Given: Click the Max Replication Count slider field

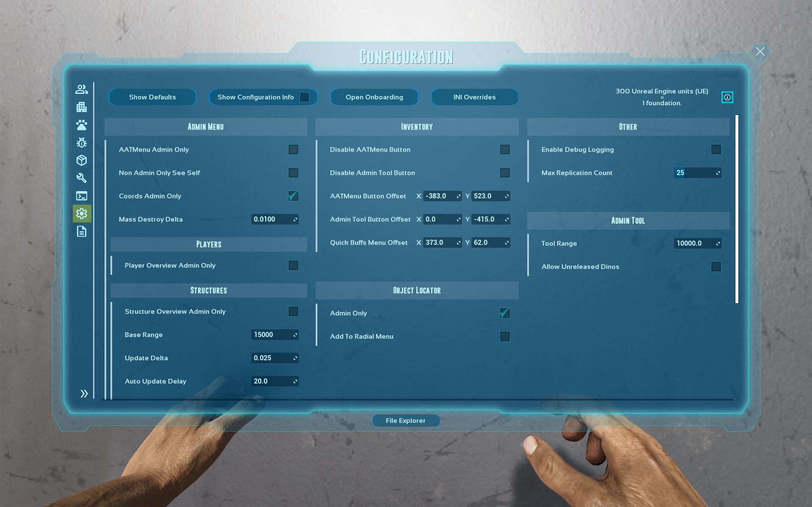Looking at the screenshot, I should coord(696,173).
